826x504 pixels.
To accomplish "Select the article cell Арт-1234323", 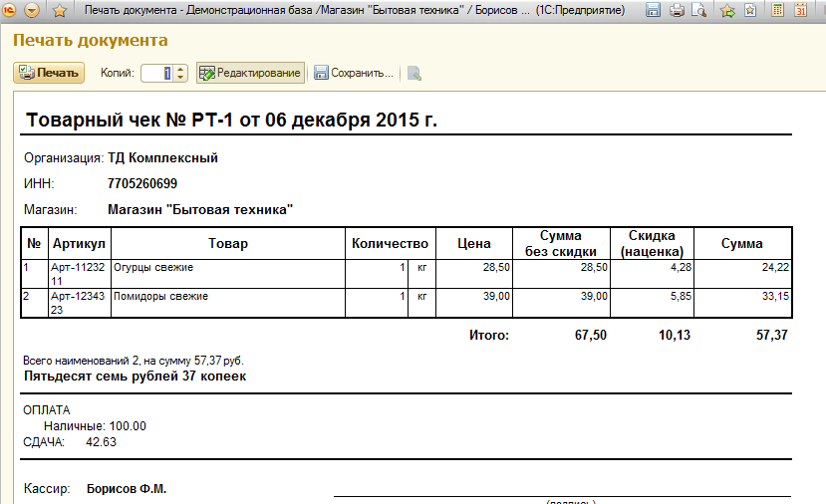I will 79,303.
